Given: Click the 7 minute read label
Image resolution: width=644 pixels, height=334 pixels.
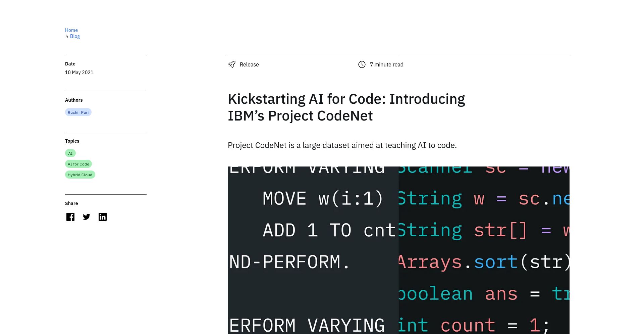Looking at the screenshot, I should point(387,64).
